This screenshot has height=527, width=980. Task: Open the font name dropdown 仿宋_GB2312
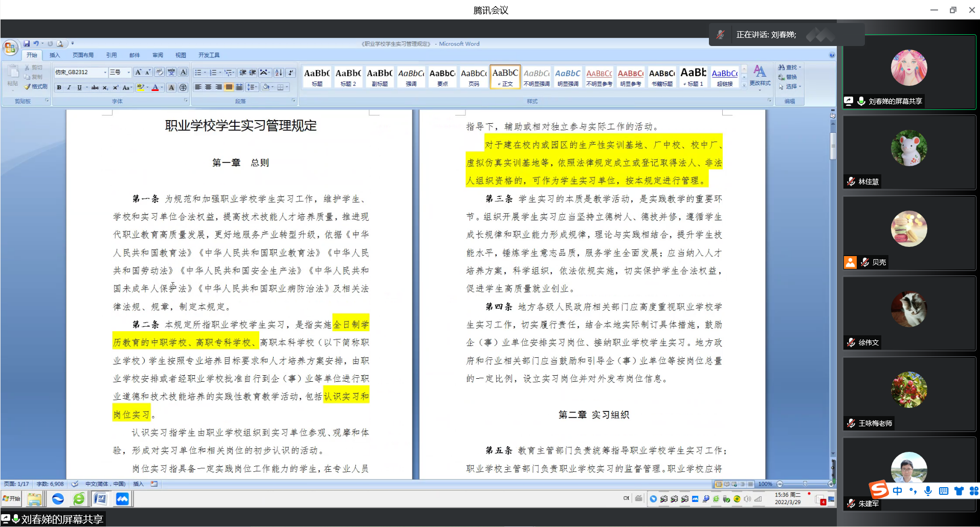(105, 72)
